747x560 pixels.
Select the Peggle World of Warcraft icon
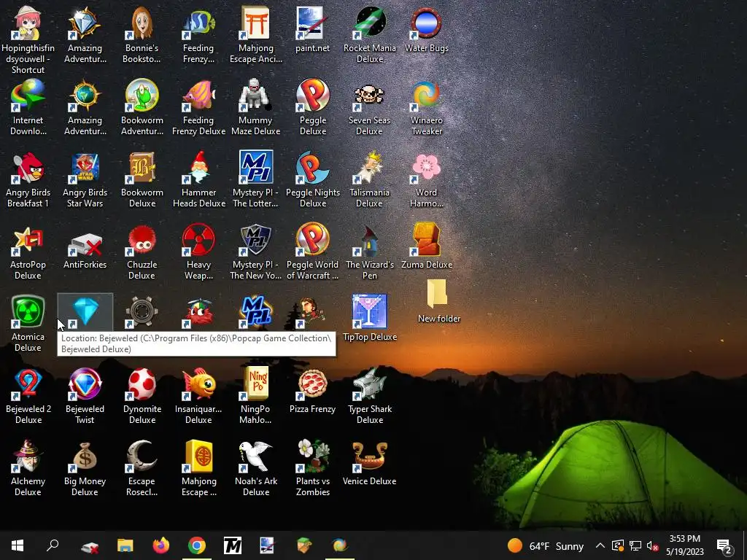pyautogui.click(x=312, y=239)
